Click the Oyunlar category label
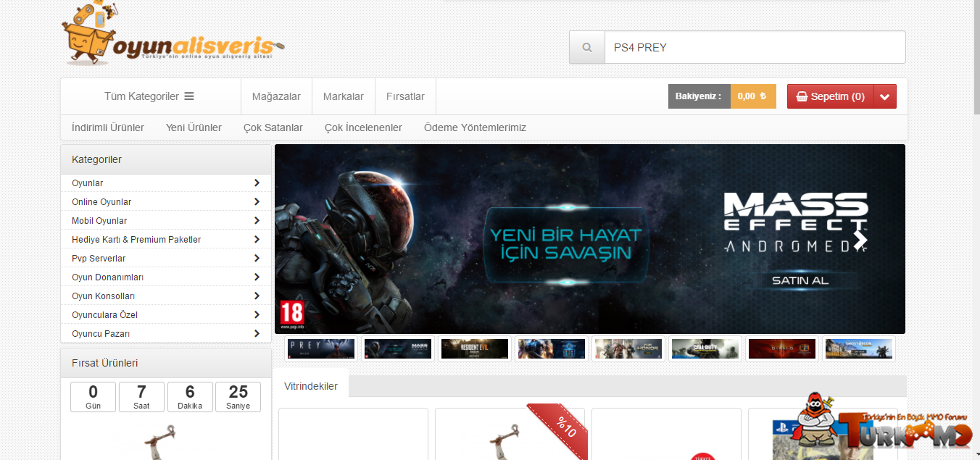The image size is (980, 460). coord(88,183)
